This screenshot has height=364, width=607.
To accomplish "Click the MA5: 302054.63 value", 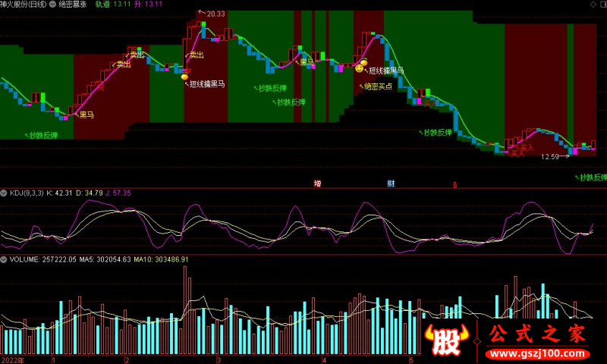I will tap(105, 259).
